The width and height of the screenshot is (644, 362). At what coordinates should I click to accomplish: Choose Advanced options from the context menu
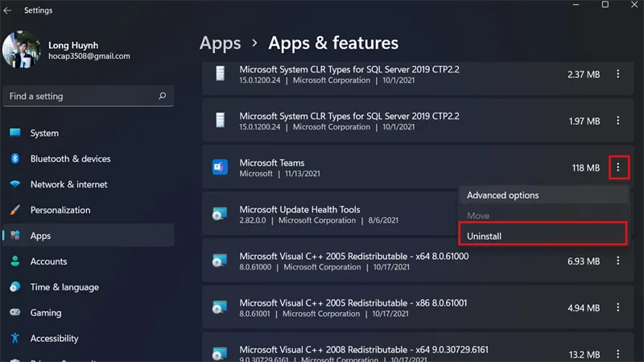pyautogui.click(x=544, y=195)
